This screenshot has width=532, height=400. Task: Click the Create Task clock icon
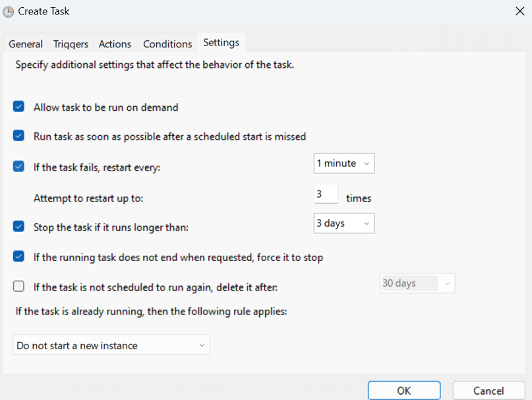pyautogui.click(x=9, y=11)
